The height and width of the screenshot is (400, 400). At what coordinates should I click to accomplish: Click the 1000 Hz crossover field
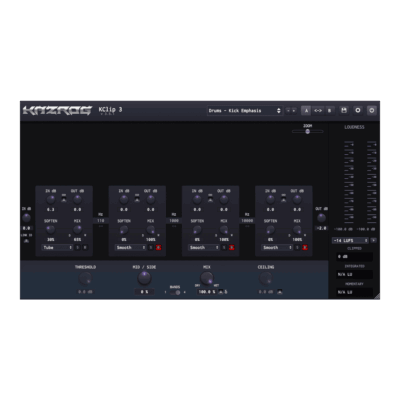(x=174, y=221)
